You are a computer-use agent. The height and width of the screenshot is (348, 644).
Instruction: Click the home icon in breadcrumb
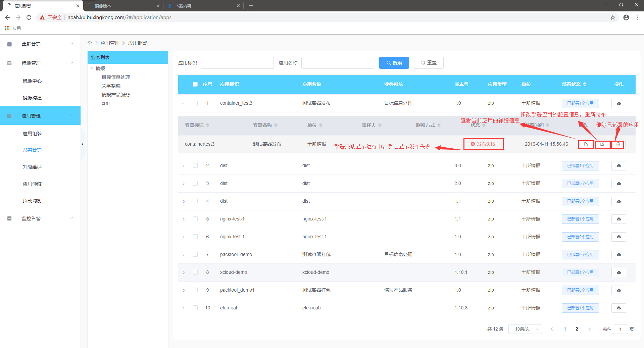(x=90, y=43)
